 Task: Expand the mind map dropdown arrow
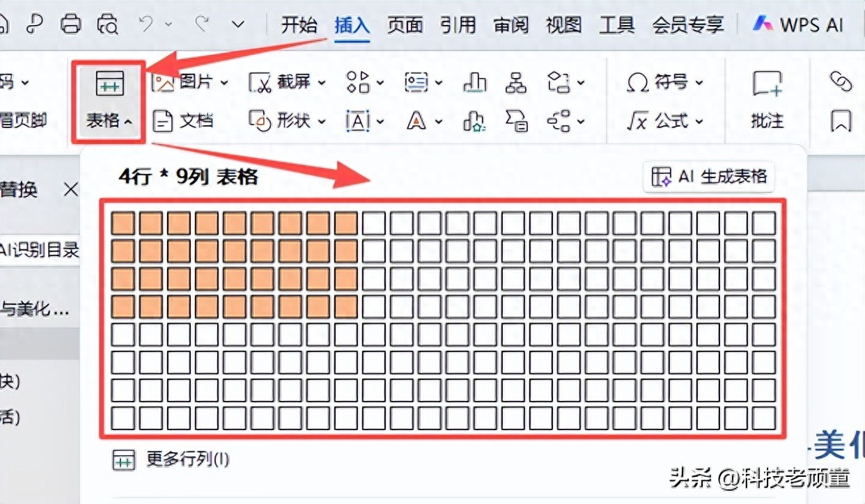click(x=580, y=123)
